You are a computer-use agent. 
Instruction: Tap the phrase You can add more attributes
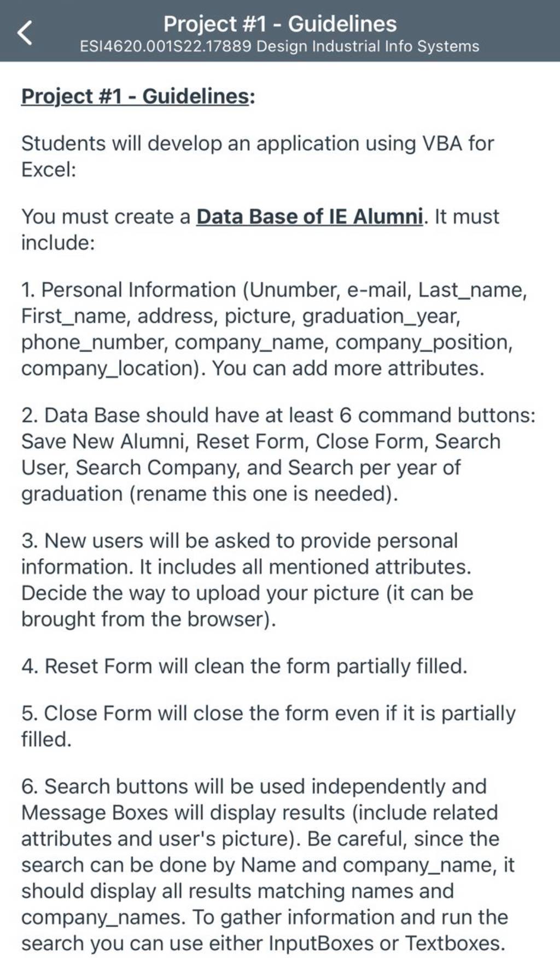(x=348, y=368)
